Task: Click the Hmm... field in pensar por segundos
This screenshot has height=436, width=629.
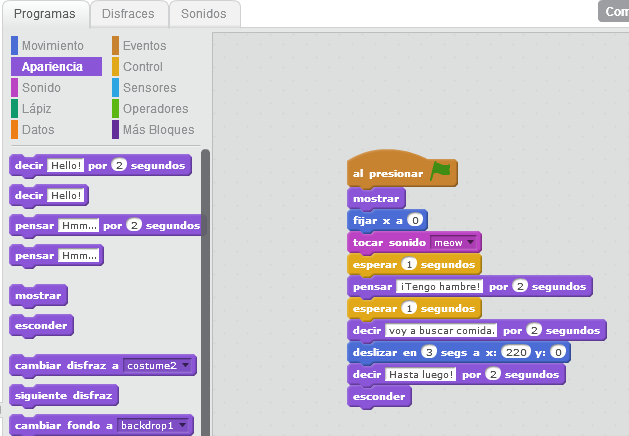Action: coord(79,226)
